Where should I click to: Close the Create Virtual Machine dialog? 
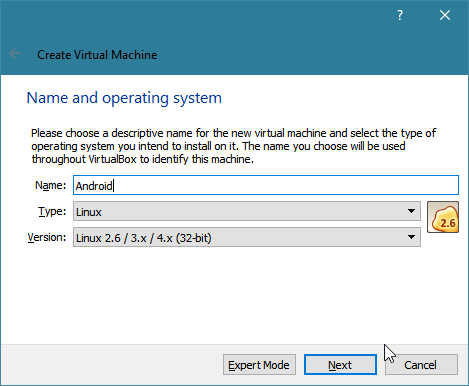tap(445, 15)
